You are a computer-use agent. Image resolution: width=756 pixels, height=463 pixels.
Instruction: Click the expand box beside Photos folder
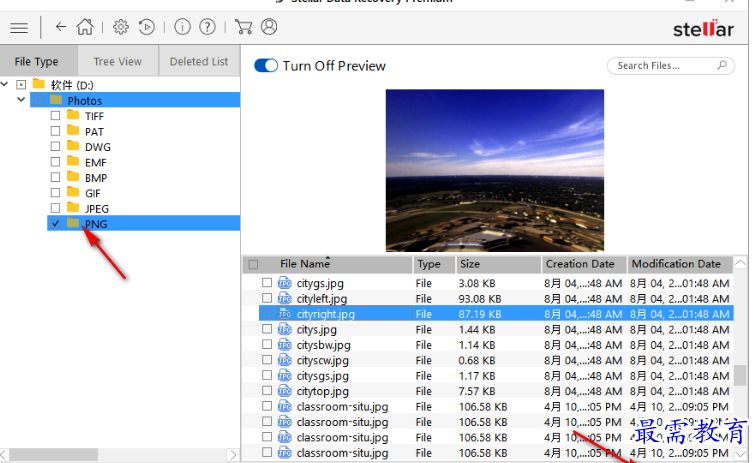tap(39, 100)
